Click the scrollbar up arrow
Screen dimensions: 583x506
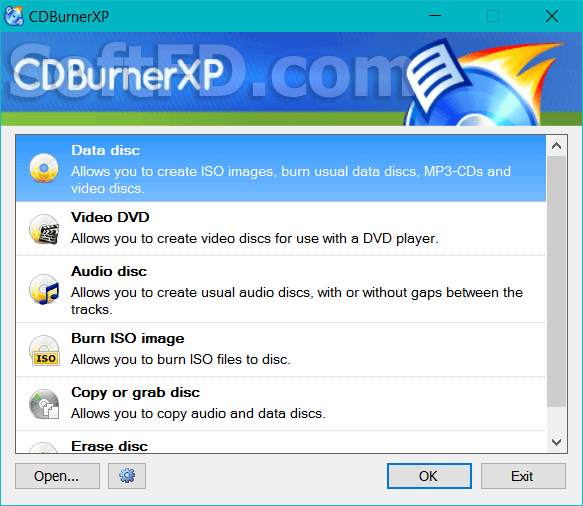coord(556,146)
